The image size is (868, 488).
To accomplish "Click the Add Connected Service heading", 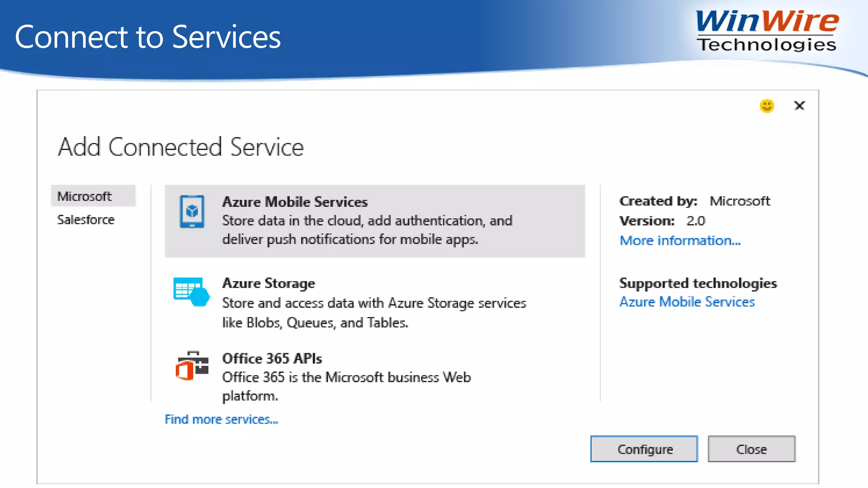I will click(x=181, y=147).
